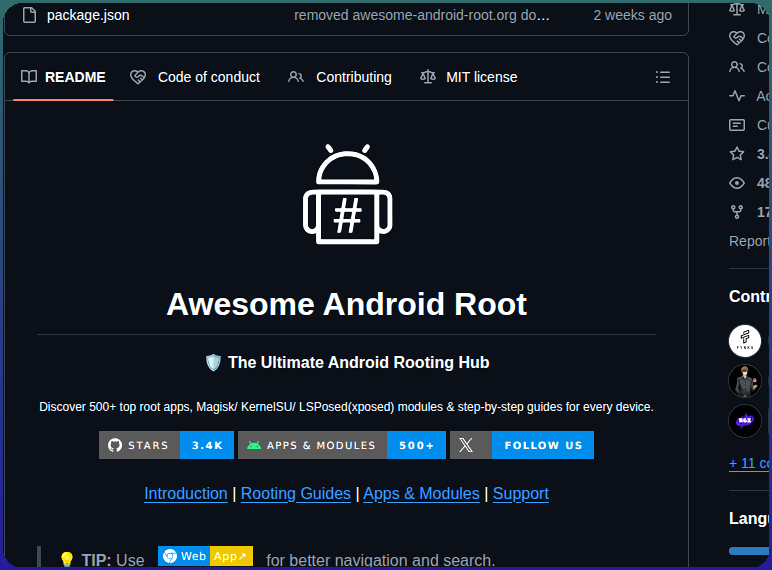772x570 pixels.
Task: Go to the Introduction link
Action: click(186, 493)
